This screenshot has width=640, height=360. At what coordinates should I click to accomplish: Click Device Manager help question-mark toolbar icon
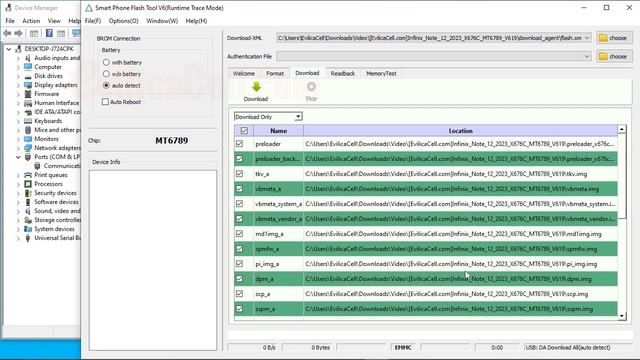(x=49, y=33)
